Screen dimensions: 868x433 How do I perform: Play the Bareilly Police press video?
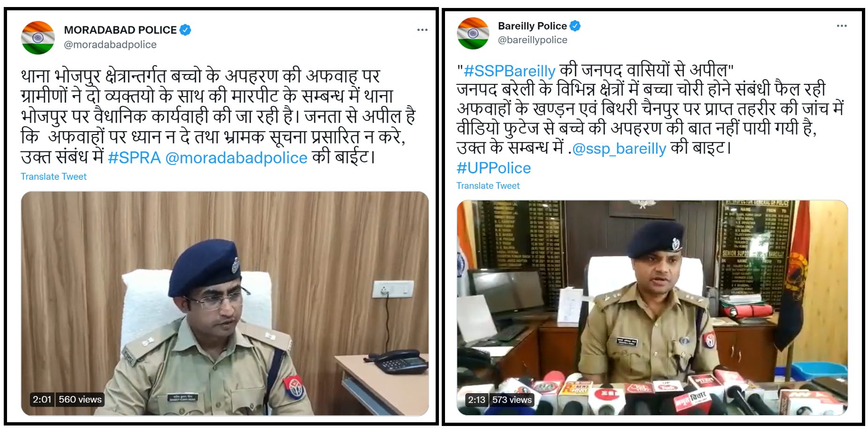click(652, 307)
